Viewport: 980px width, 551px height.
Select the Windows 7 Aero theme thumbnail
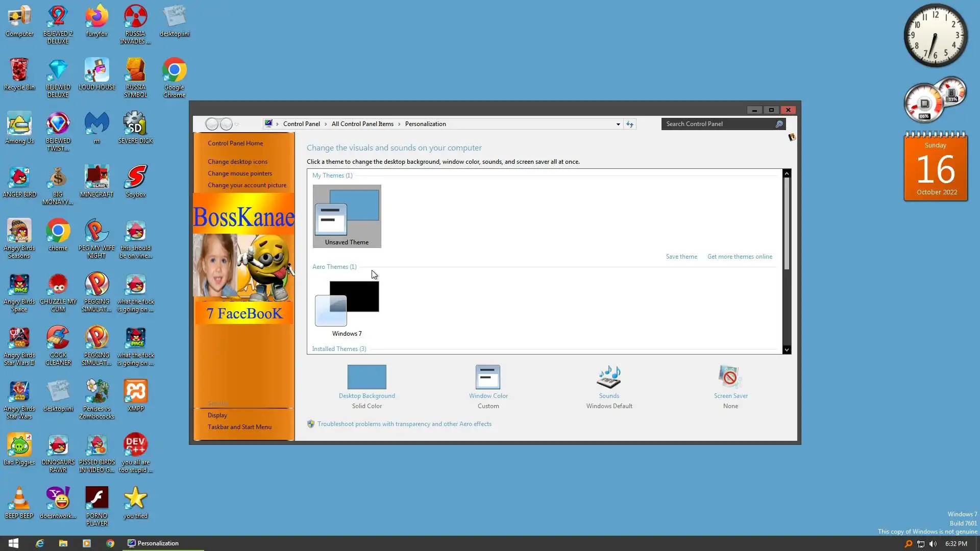(x=347, y=304)
